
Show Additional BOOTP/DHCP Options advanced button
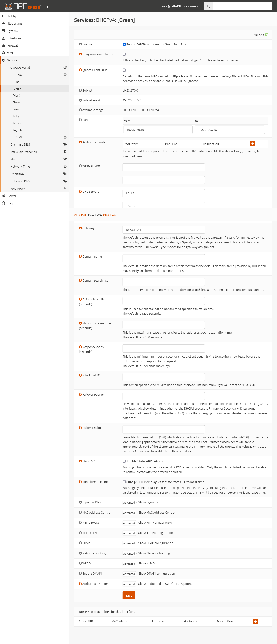pos(129,584)
